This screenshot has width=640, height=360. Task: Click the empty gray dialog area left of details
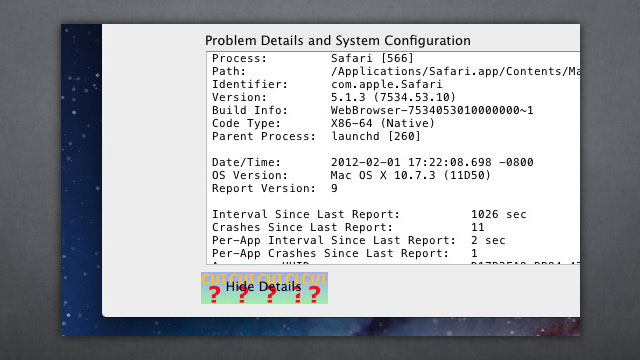coord(153,163)
